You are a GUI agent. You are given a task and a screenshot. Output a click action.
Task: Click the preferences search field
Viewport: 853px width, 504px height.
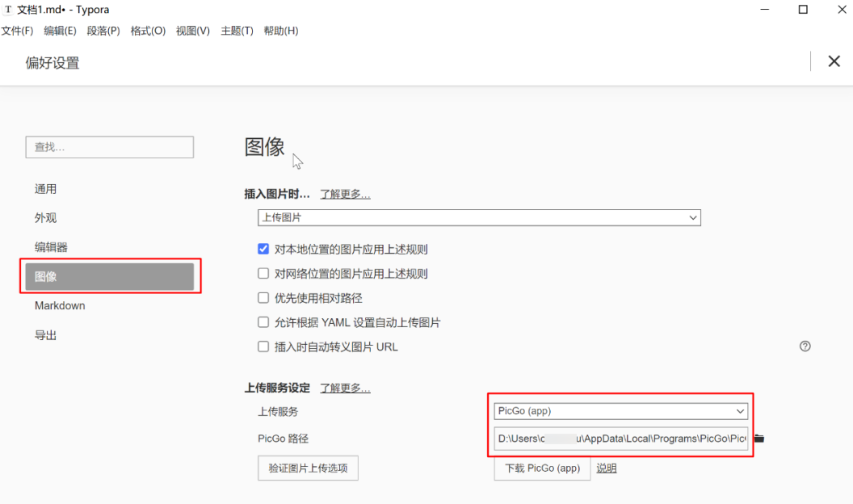[110, 147]
